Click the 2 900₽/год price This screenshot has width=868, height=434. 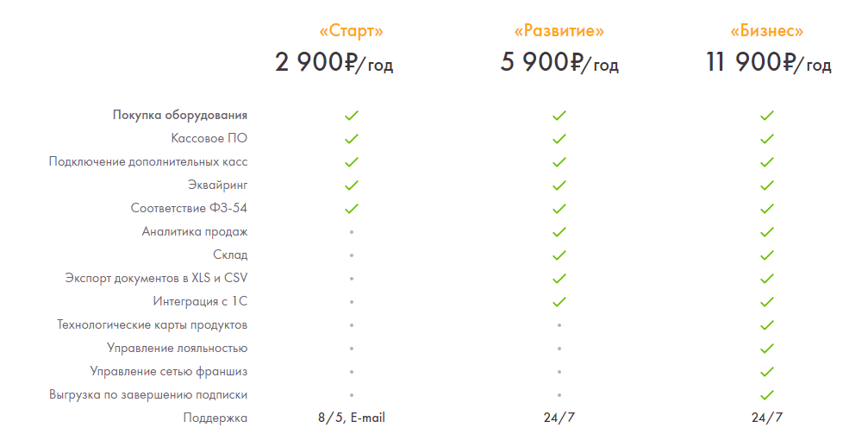(x=334, y=63)
